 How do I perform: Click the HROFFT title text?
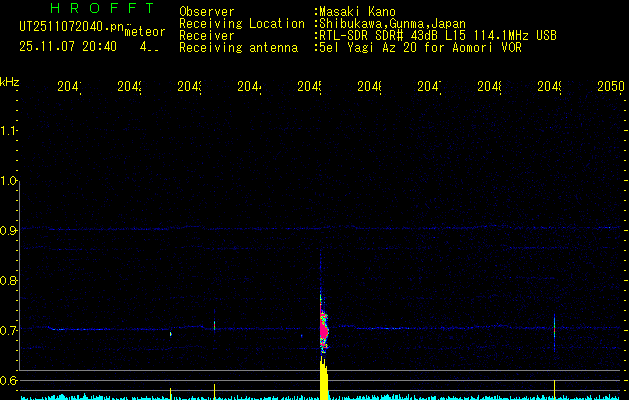101,8
